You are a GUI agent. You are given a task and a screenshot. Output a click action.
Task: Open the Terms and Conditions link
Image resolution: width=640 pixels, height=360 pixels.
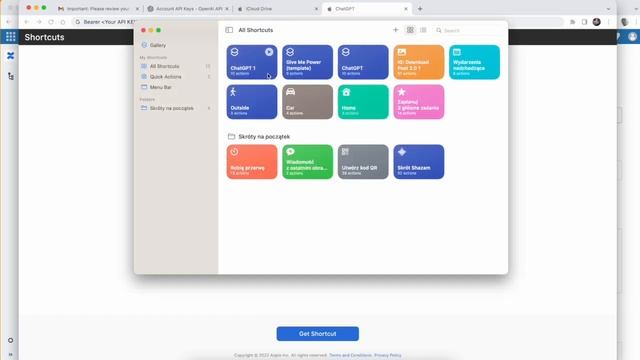[350, 355]
